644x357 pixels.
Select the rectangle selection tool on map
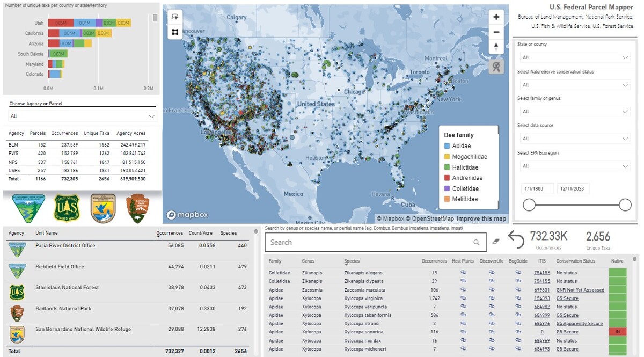174,32
